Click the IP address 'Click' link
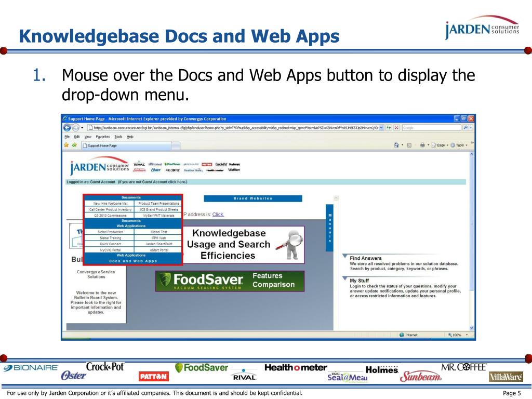 coord(218,215)
